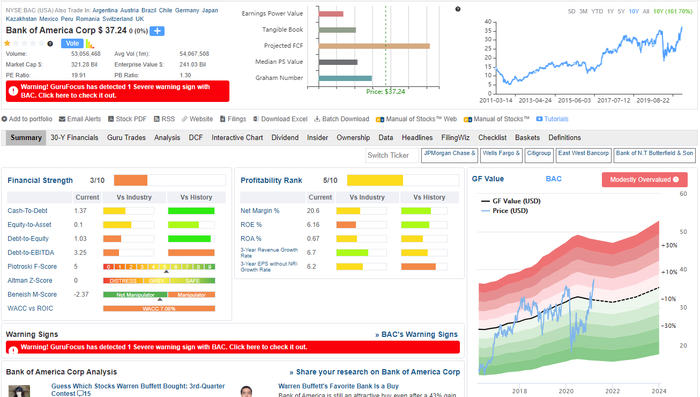Click the Financial Strength rank bar

coord(170,180)
